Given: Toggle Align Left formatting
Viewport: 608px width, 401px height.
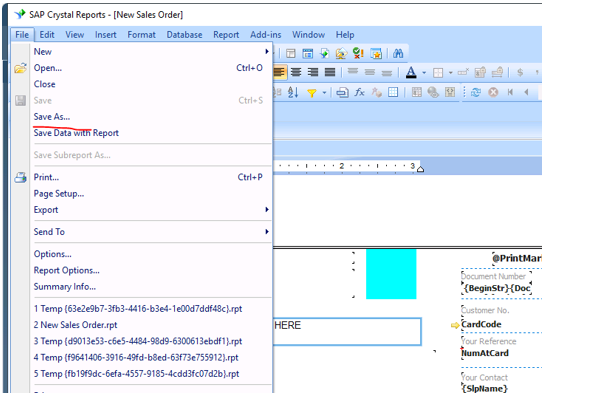Looking at the screenshot, I should click(279, 72).
